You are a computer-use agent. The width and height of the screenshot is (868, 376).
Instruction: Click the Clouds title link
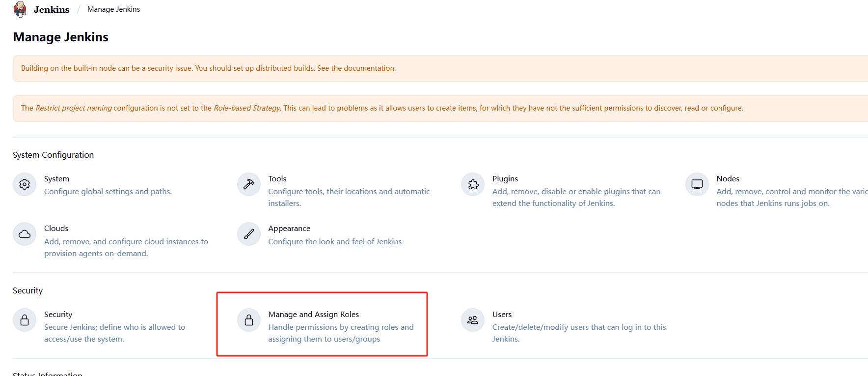(x=56, y=229)
